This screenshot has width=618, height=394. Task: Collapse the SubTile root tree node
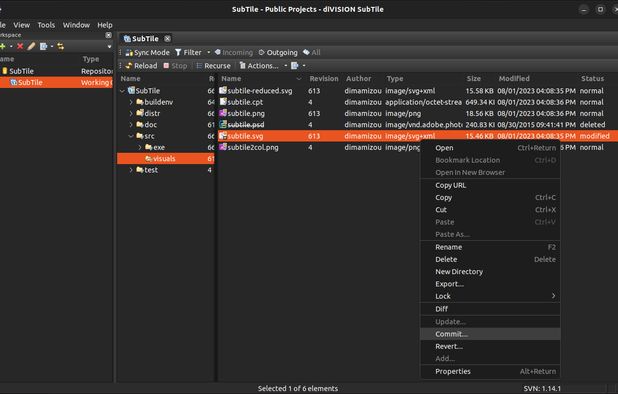click(122, 91)
